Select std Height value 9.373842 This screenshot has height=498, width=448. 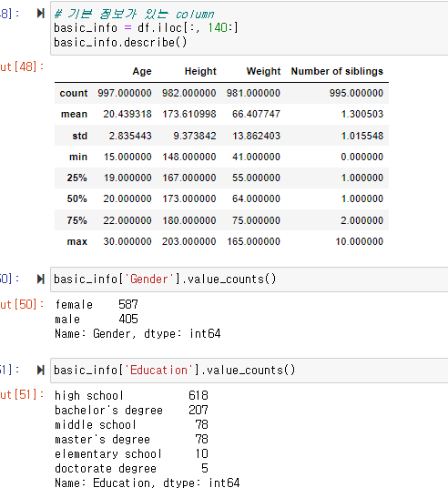[195, 136]
